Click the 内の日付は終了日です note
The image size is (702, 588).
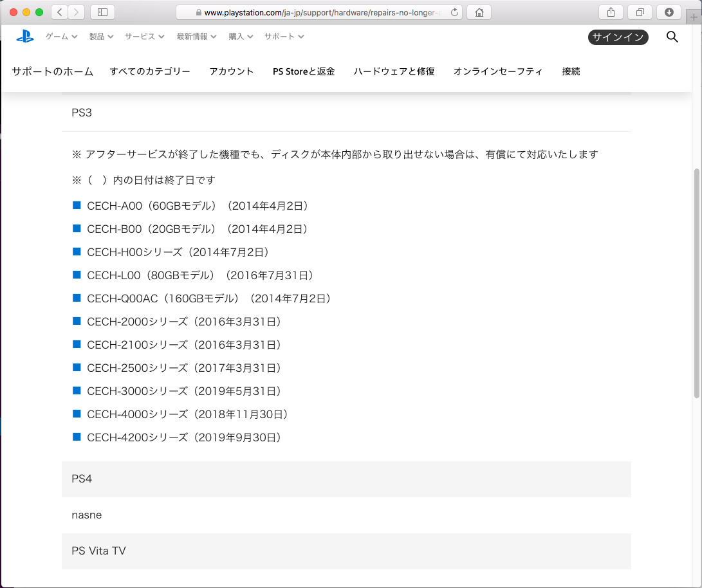click(x=143, y=180)
